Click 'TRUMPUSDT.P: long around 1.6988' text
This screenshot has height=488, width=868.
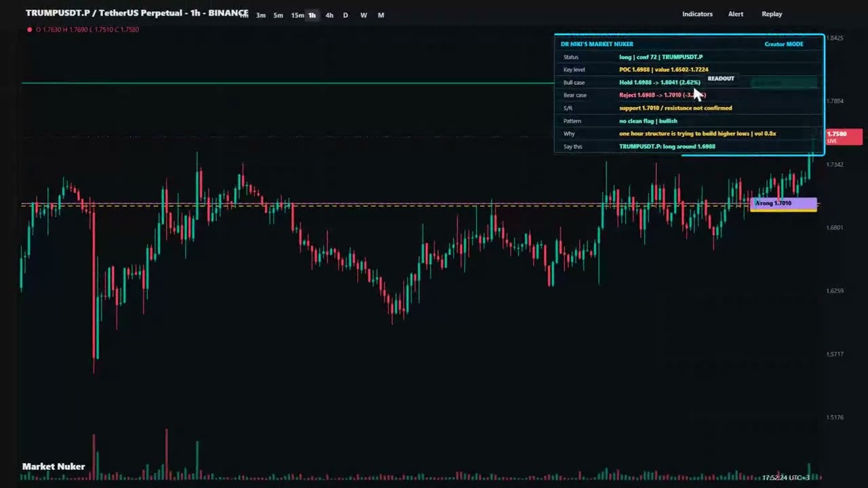(x=667, y=146)
